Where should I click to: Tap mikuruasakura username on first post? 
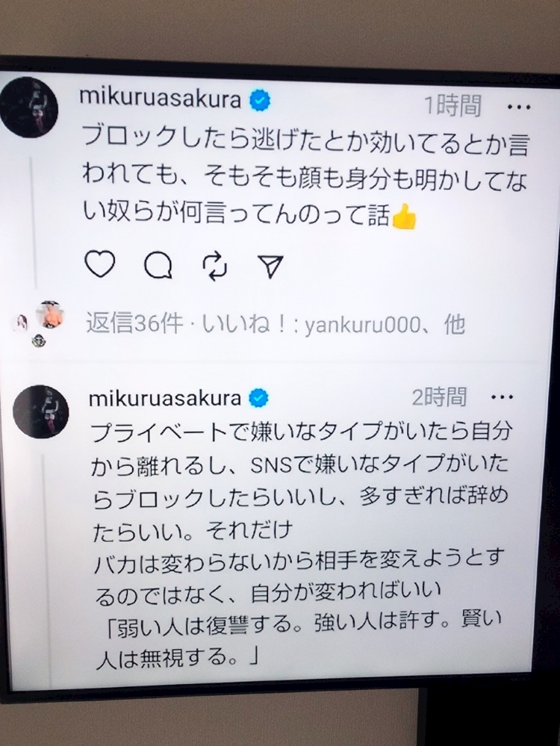[x=161, y=99]
